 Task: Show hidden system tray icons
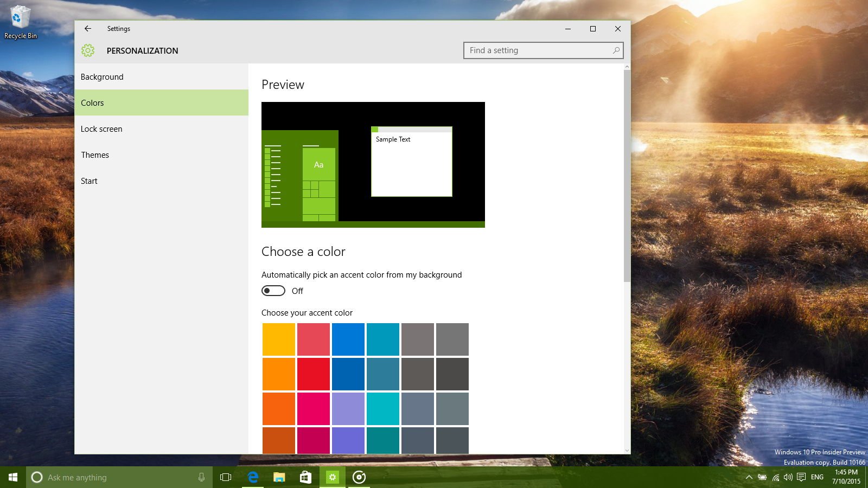coord(749,477)
